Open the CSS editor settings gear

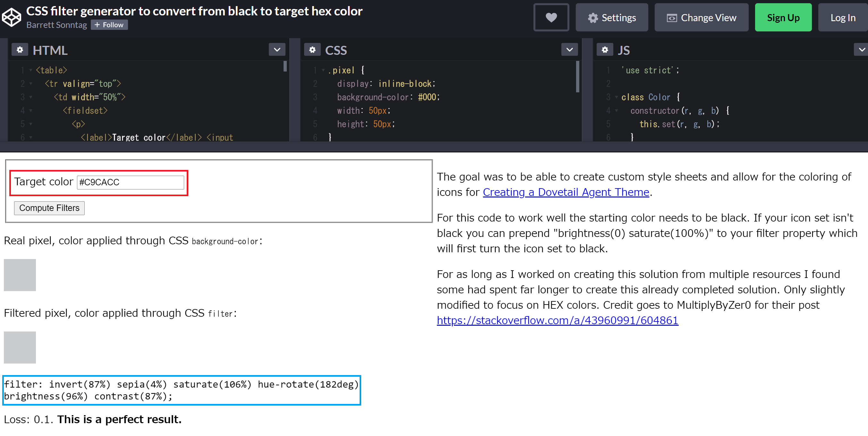tap(312, 50)
